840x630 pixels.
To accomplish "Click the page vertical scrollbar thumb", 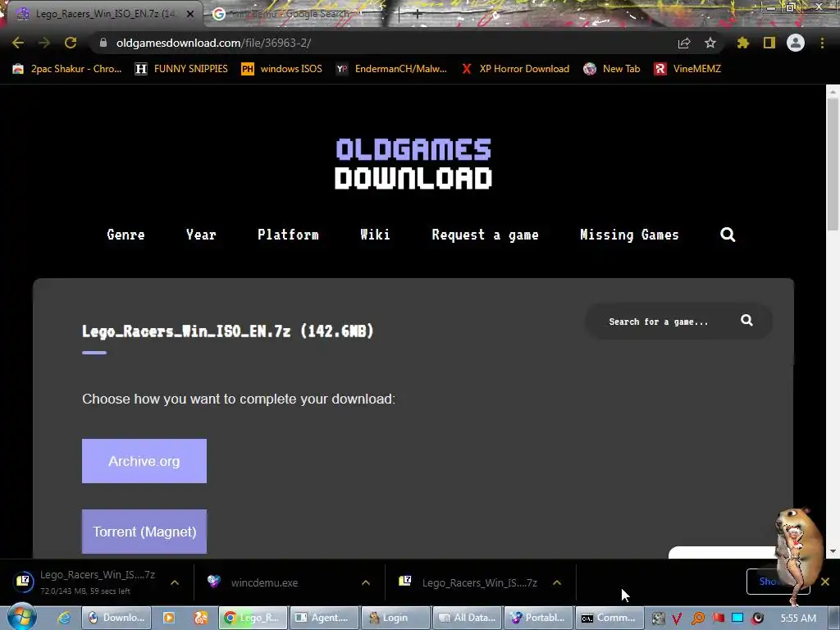I will [833, 163].
